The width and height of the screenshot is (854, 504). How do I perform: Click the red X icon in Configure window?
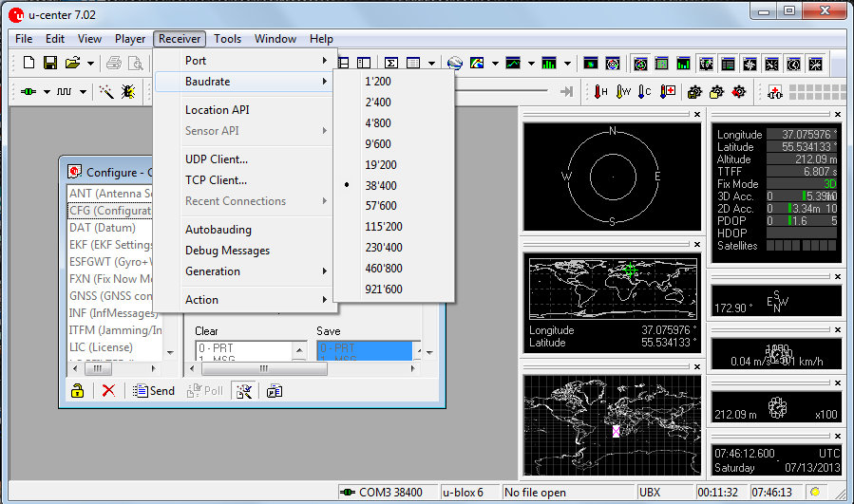coord(108,390)
